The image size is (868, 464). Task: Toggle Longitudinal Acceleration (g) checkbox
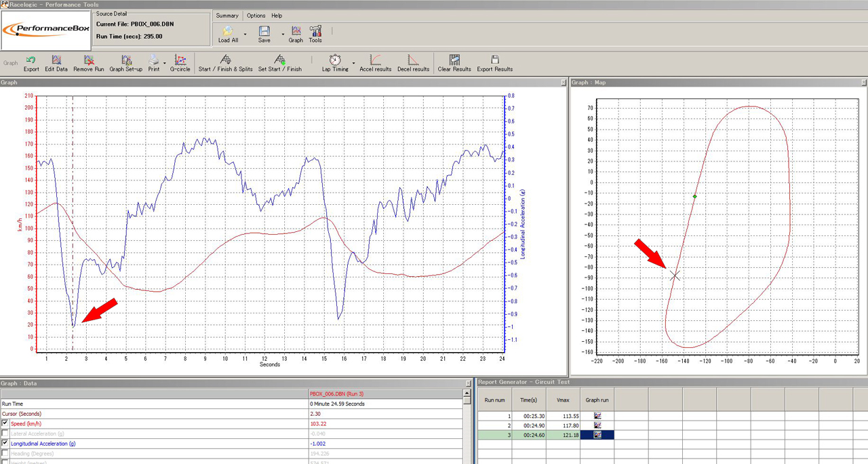(5, 444)
